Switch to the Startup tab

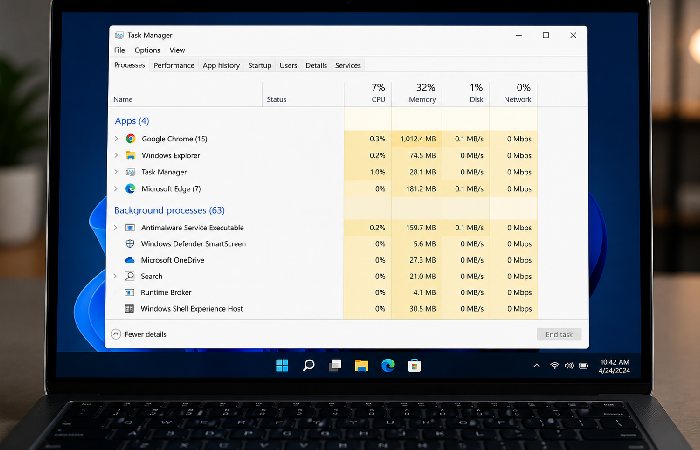tap(260, 65)
